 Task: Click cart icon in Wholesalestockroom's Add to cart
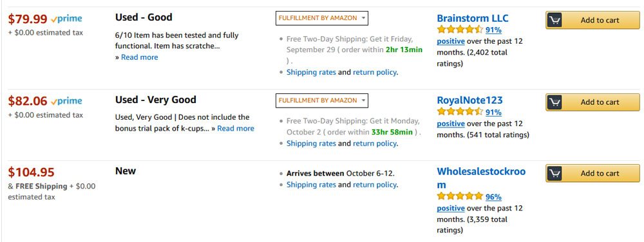[x=555, y=173]
